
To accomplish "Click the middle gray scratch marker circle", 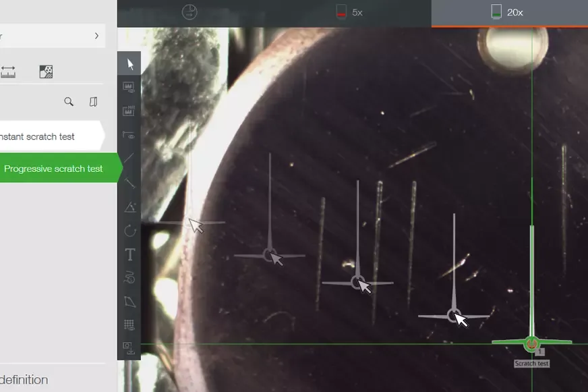I will coord(357,282).
